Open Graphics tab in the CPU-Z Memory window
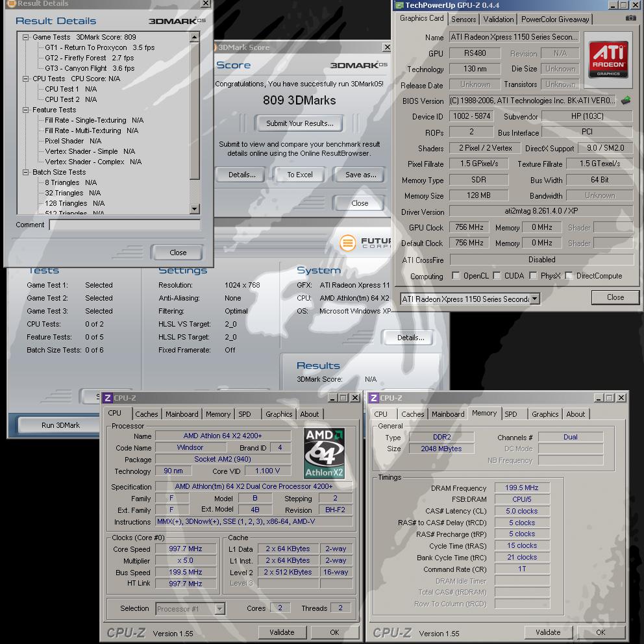644x644 pixels. pos(545,414)
